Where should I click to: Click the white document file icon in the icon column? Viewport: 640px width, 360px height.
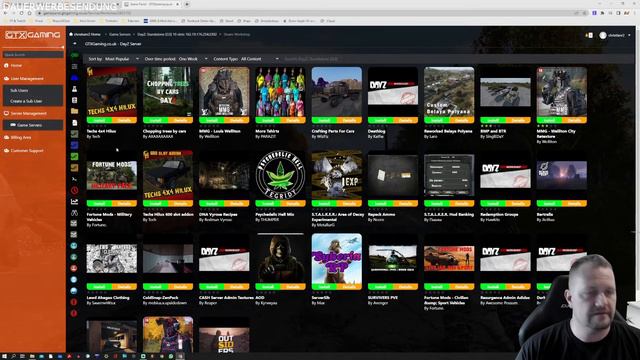(x=74, y=122)
